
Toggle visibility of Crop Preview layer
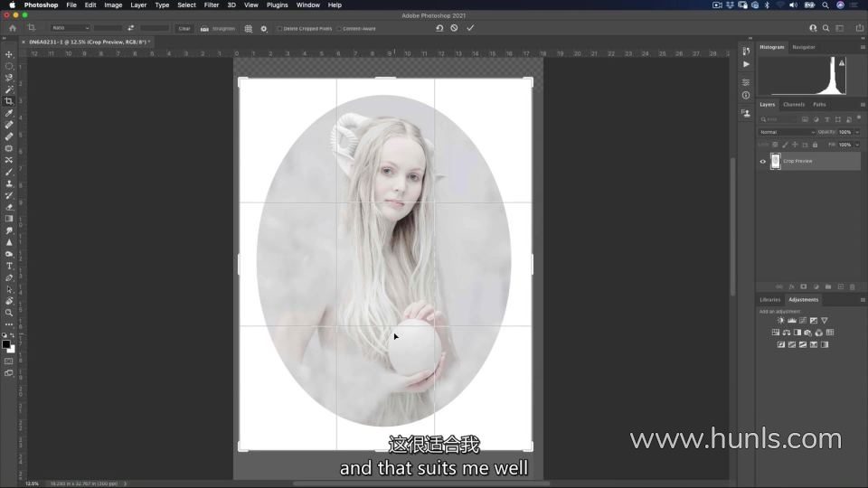pos(763,162)
